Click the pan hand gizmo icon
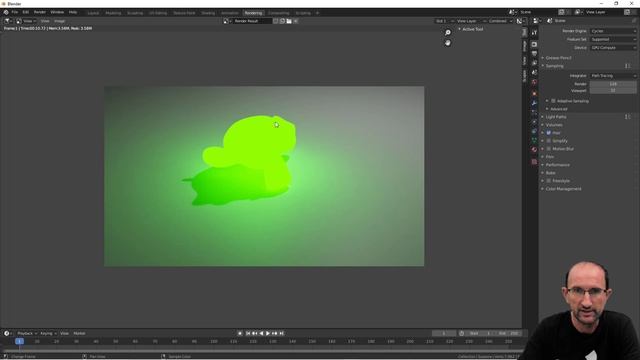The image size is (640, 360). coord(448,43)
